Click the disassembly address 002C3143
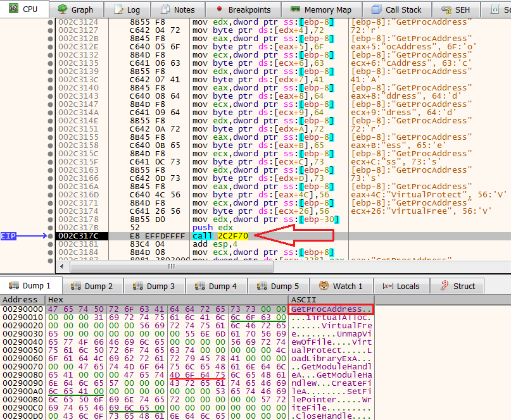This screenshot has height=420, width=511. pyautogui.click(x=79, y=96)
